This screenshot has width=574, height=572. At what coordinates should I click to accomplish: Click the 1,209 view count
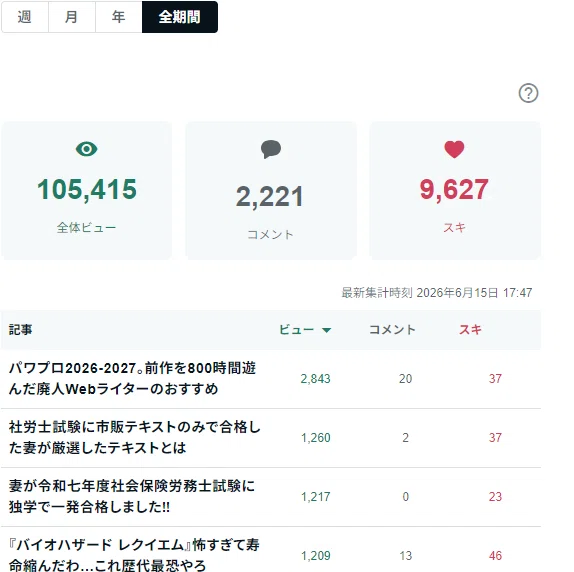pos(315,556)
